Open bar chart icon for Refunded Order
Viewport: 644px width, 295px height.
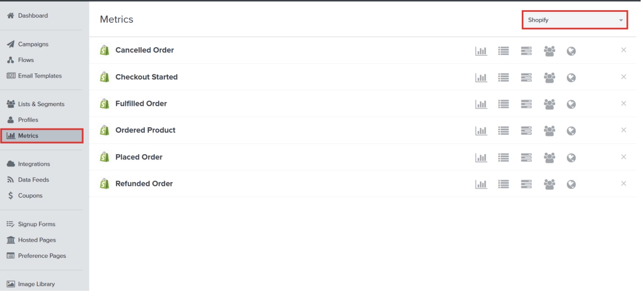[481, 184]
